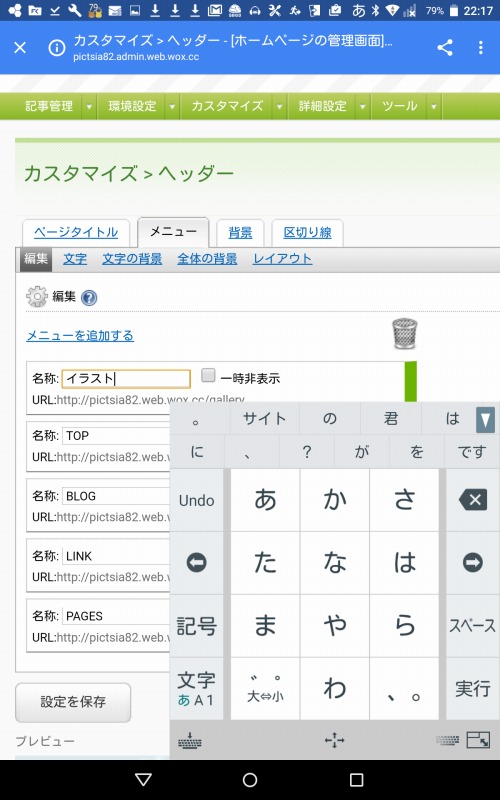This screenshot has width=500, height=800.
Task: Choose the サイト suggestion
Action: coord(264,419)
